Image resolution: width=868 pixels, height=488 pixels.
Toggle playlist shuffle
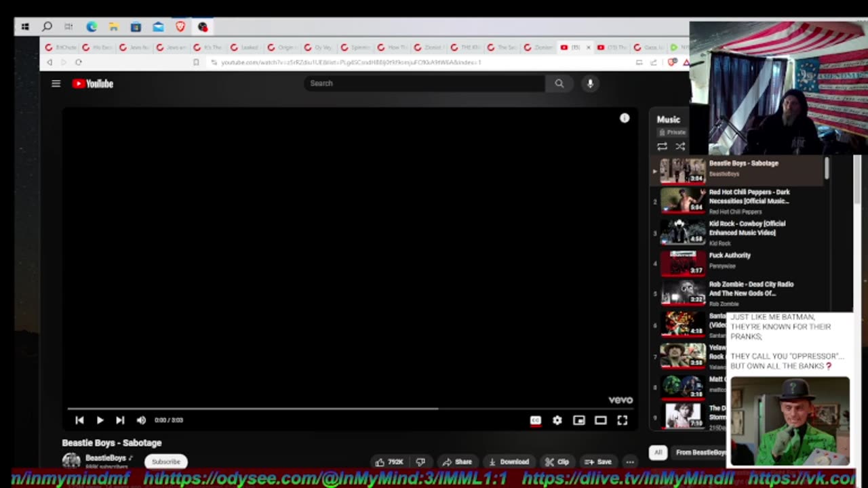(x=680, y=146)
